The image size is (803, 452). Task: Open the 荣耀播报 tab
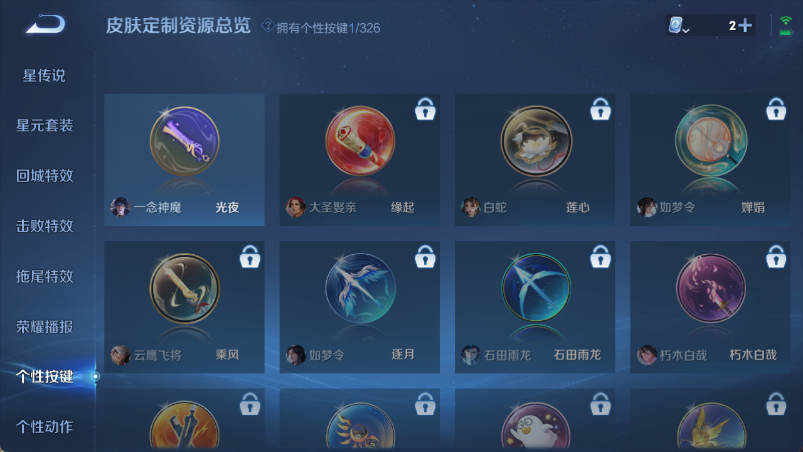tap(45, 327)
